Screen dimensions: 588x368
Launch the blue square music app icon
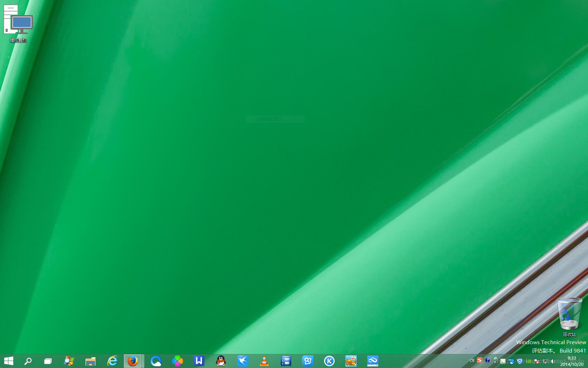[x=308, y=361]
